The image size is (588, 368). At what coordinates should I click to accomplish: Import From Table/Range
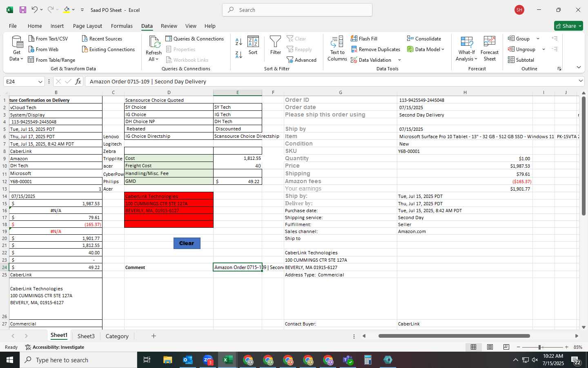[52, 60]
